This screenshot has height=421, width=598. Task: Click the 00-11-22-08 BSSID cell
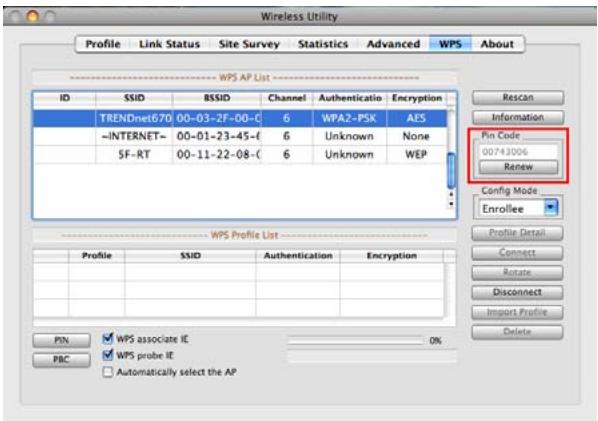218,155
